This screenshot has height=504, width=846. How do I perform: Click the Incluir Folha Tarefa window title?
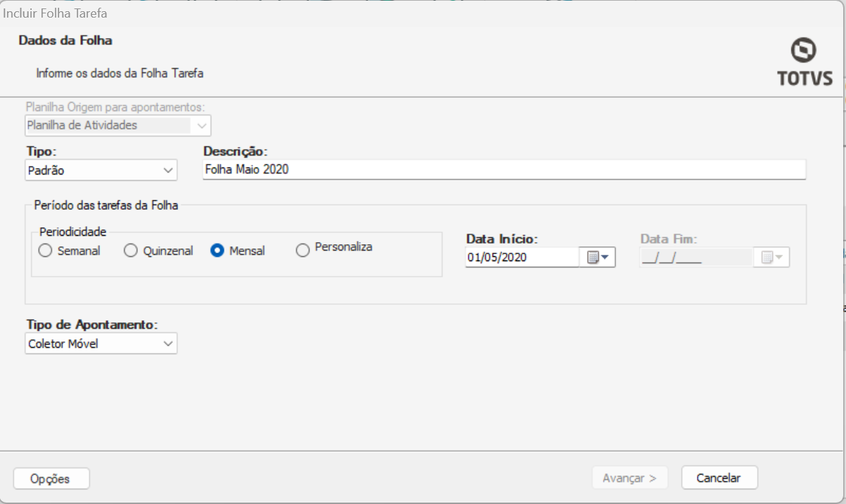[x=56, y=13]
